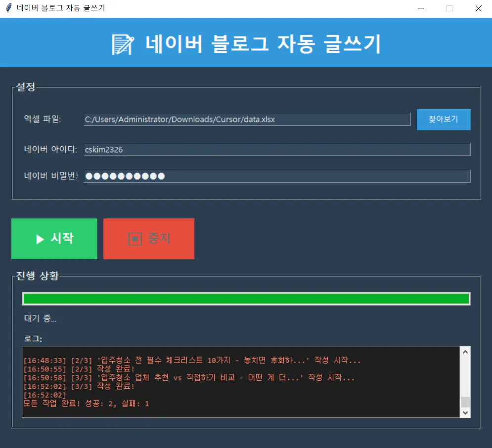Click the log scrollbar thumb
The width and height of the screenshot is (492, 448).
point(465,402)
